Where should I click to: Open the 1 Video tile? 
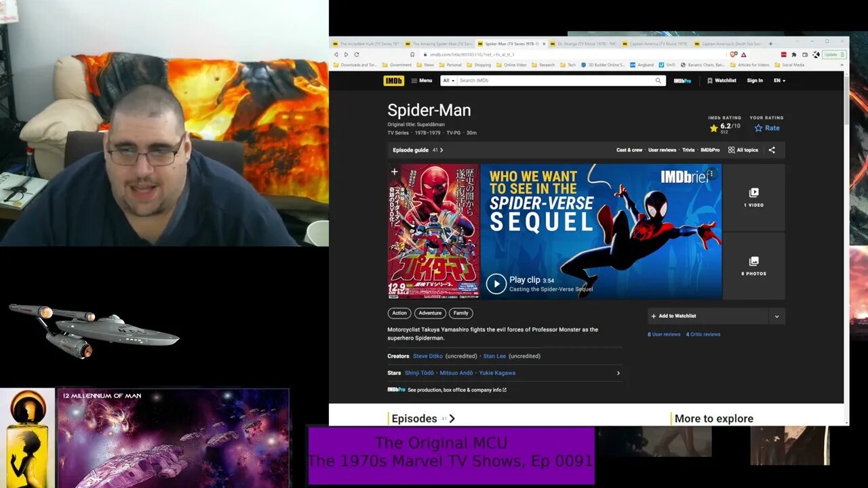(x=753, y=197)
